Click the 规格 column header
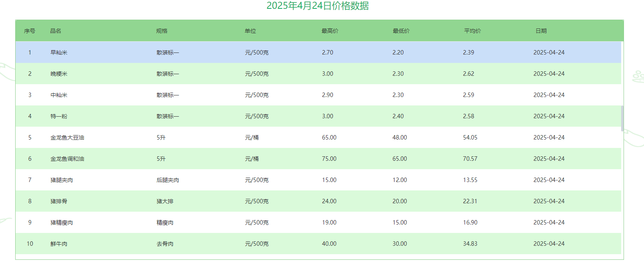Viewport: 644px width, 265px height. [x=162, y=31]
